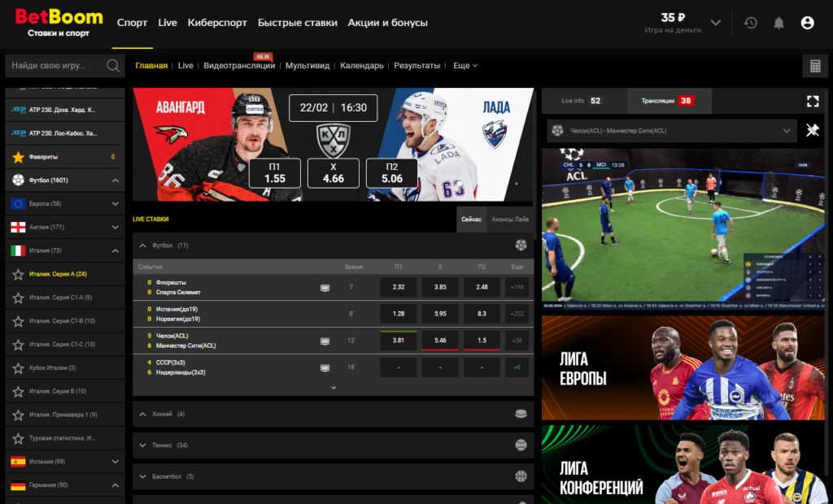Select 1.28 odds for Испания(до19)
833x504 pixels.
[399, 314]
